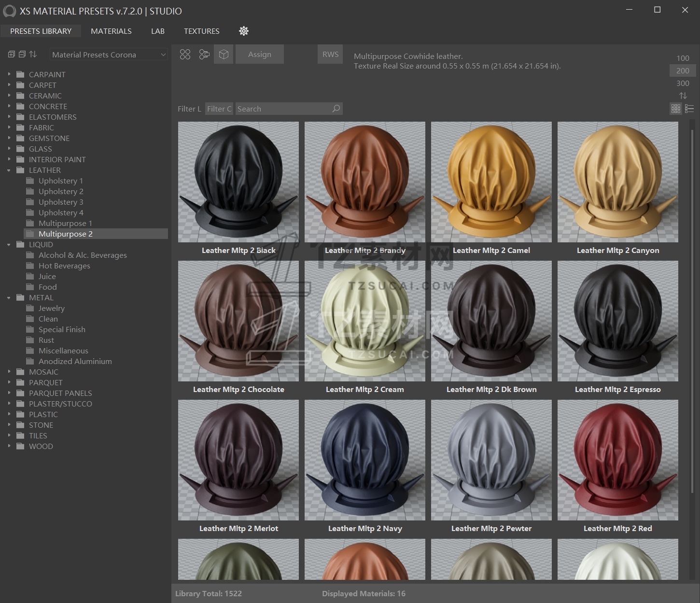Select the Upholstery 3 subfolder
700x603 pixels.
tap(61, 202)
